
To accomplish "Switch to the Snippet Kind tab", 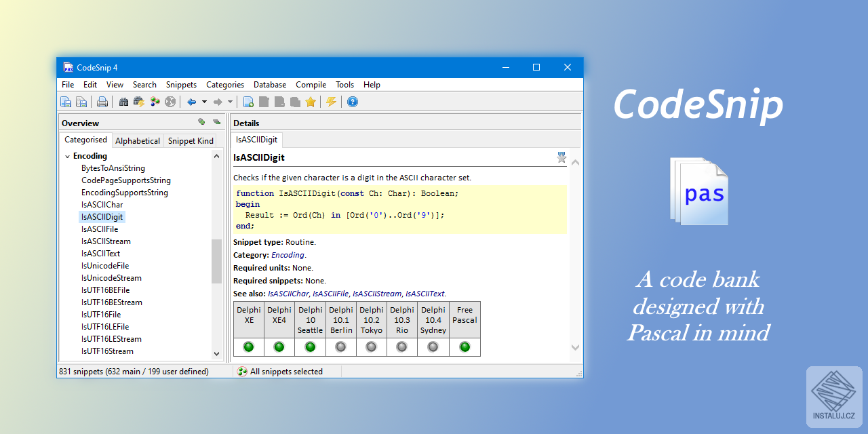I will click(x=191, y=141).
